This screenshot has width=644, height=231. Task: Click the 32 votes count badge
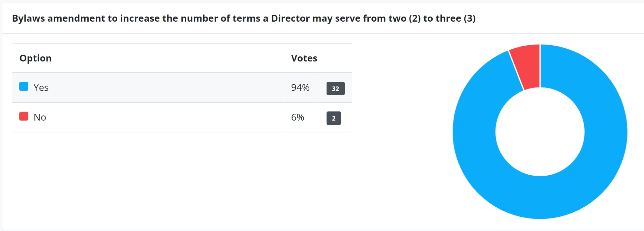tap(335, 88)
